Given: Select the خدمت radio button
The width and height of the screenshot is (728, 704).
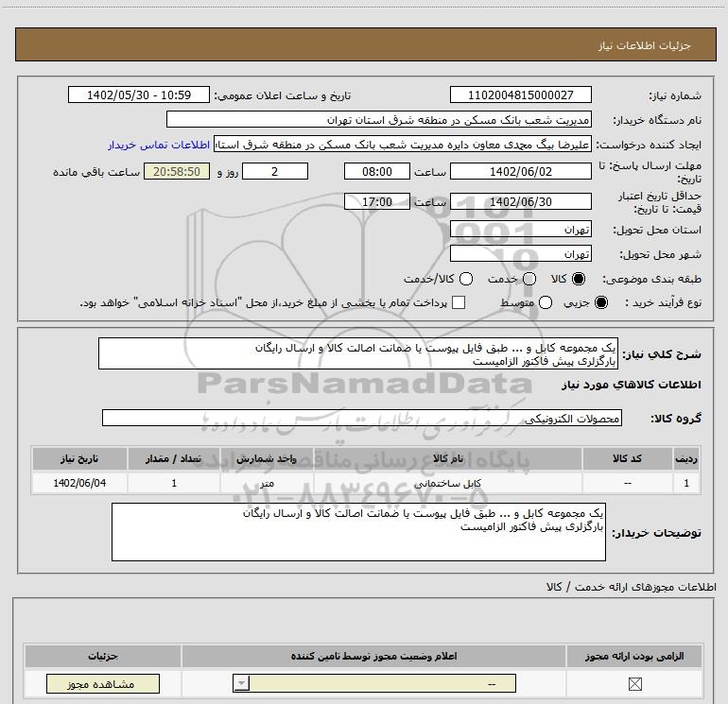Looking at the screenshot, I should click(x=529, y=279).
